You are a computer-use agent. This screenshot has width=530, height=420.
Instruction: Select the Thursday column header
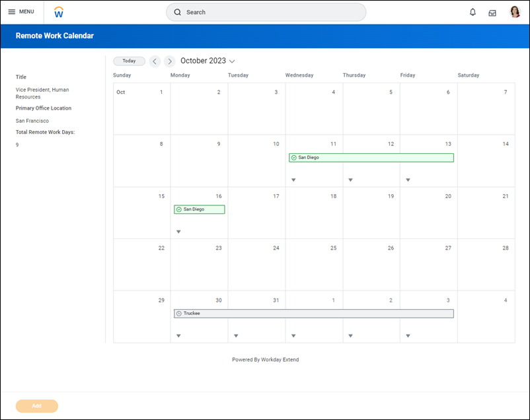354,75
